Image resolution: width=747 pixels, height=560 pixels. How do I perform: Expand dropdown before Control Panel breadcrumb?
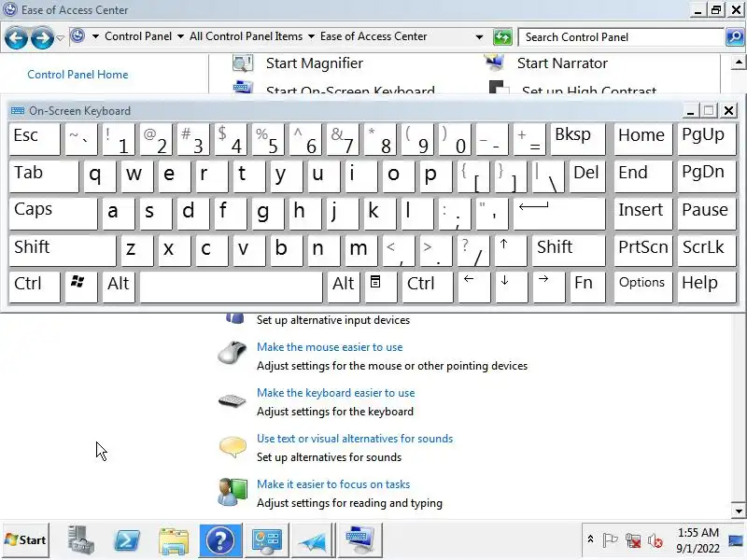pyautogui.click(x=95, y=36)
